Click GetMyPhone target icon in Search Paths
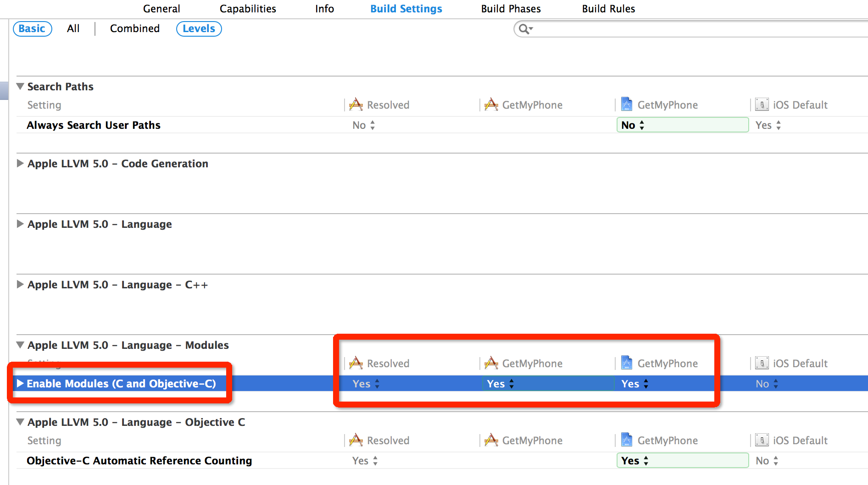 [491, 105]
